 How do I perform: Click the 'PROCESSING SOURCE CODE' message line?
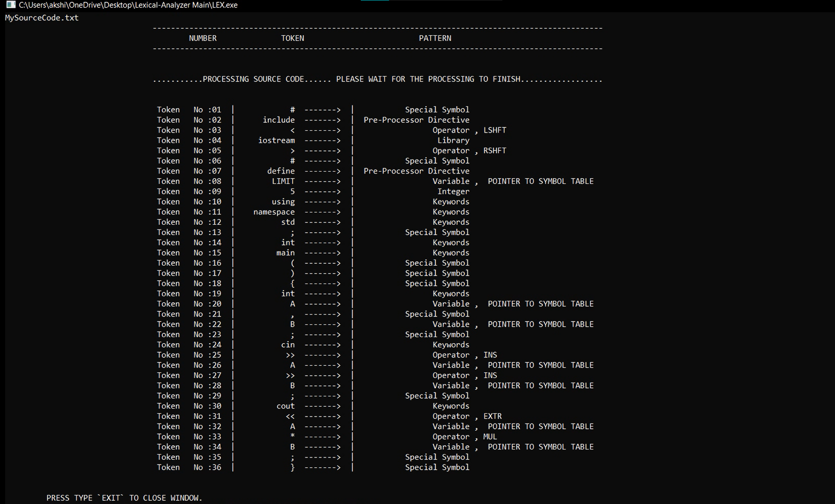coord(378,79)
